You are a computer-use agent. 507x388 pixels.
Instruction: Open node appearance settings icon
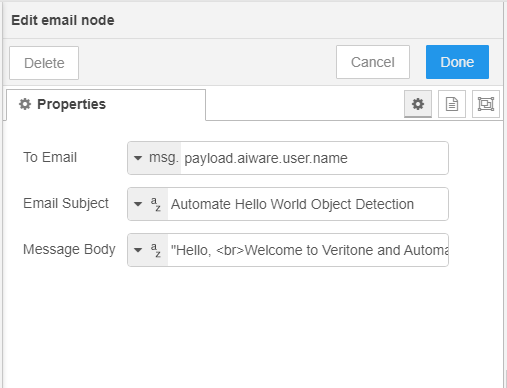[486, 104]
